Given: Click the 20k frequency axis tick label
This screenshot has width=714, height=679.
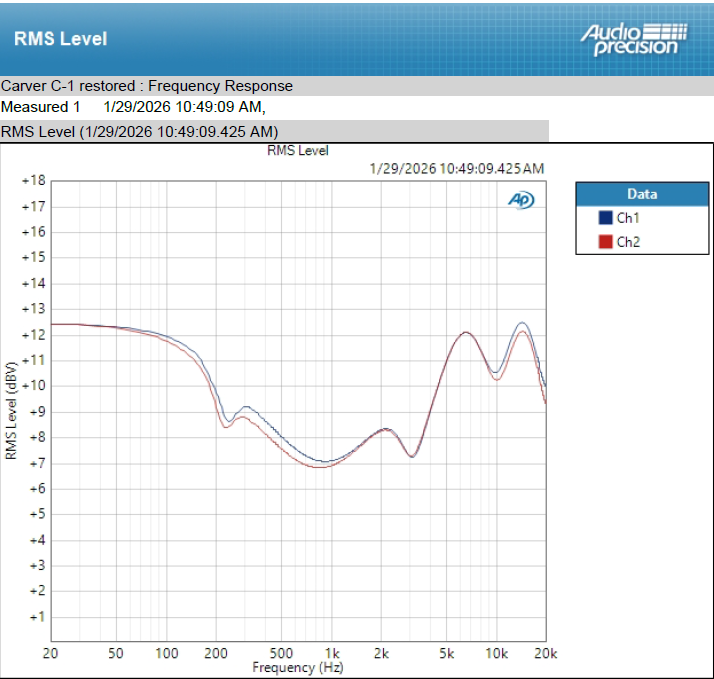Looking at the screenshot, I should (x=546, y=653).
